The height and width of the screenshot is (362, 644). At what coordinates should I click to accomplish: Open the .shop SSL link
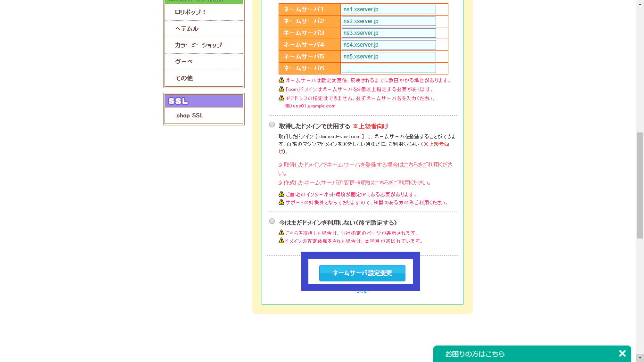tap(189, 115)
